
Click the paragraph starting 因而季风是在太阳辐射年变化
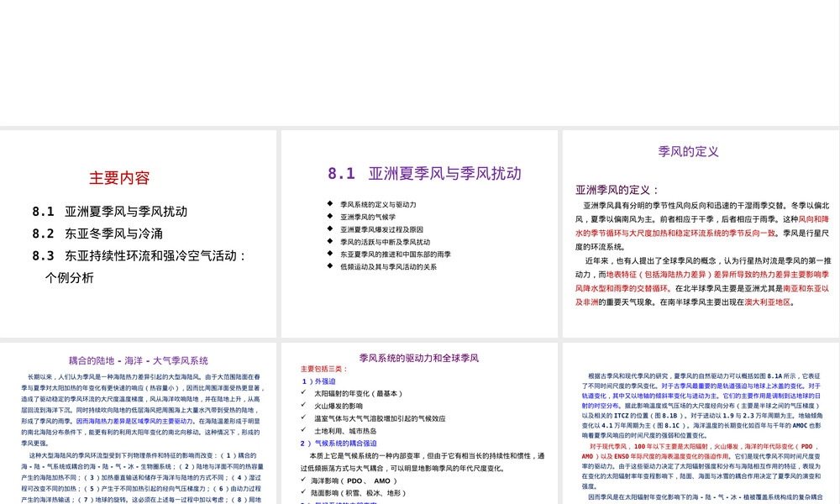pyautogui.click(x=701, y=498)
